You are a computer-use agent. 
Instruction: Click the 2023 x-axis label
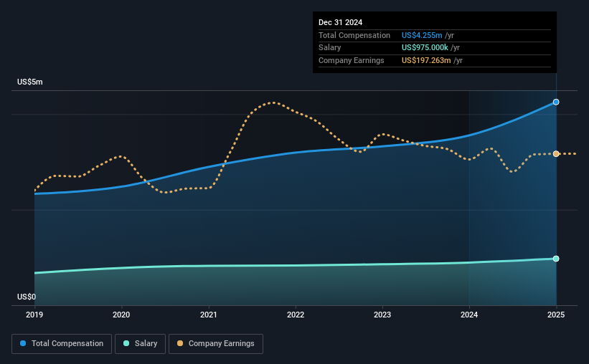382,315
